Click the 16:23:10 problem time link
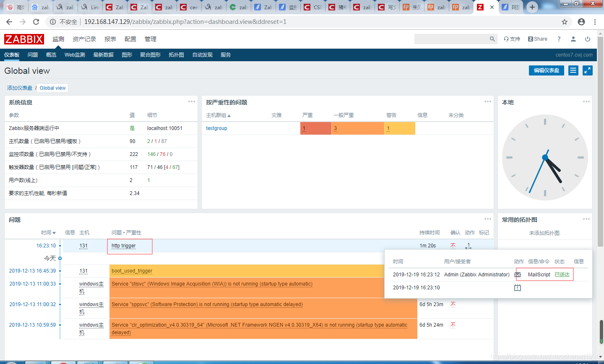 pos(46,246)
